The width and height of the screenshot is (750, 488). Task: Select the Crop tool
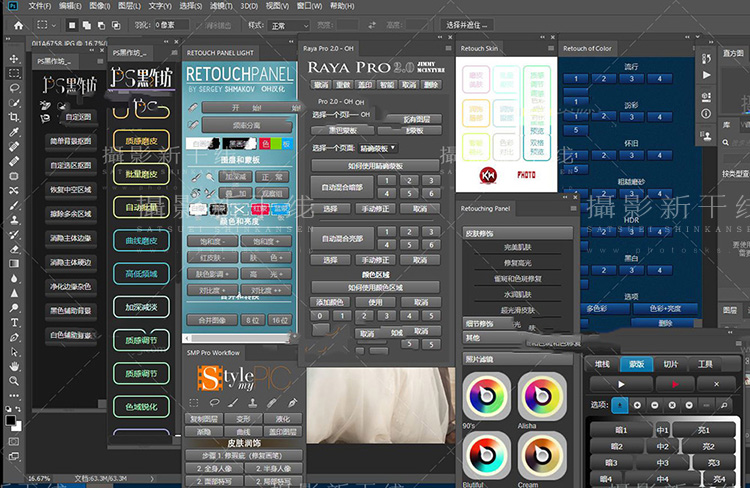[14, 117]
